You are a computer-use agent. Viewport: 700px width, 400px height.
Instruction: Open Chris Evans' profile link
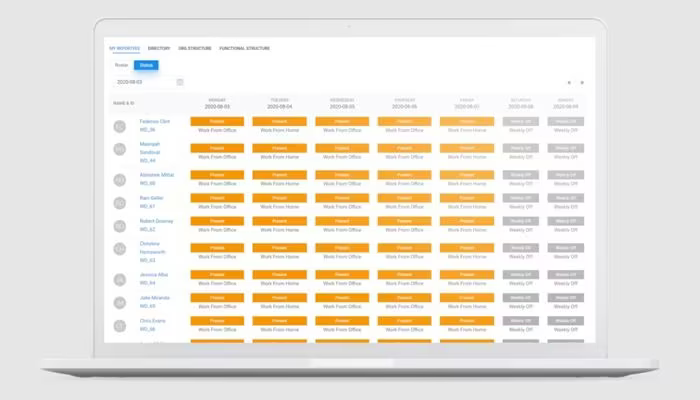(153, 321)
